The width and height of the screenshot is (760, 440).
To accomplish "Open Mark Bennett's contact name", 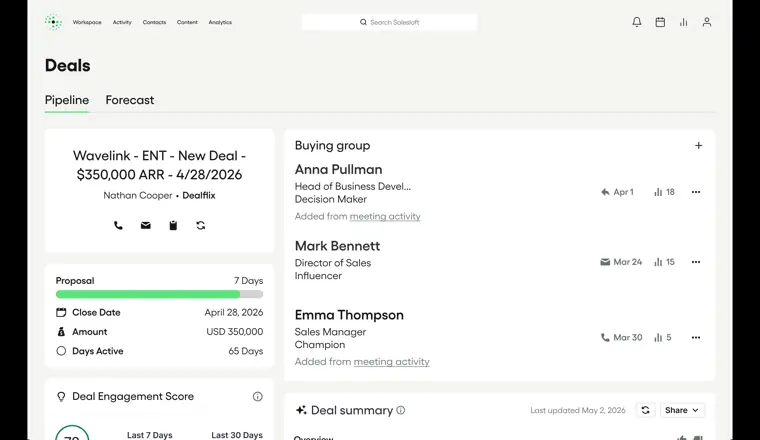I will 337,246.
